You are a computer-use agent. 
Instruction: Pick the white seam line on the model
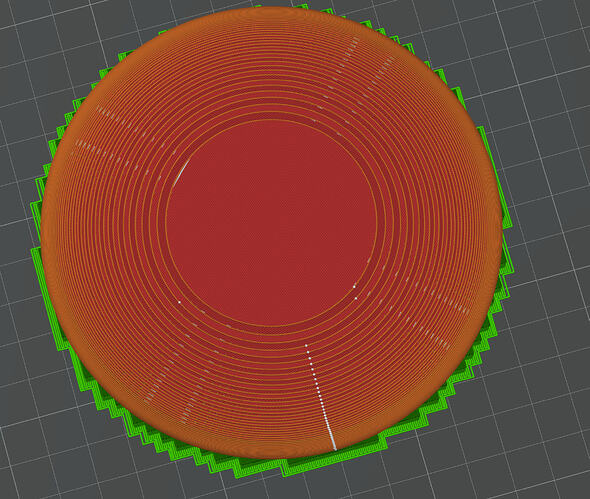click(x=321, y=397)
